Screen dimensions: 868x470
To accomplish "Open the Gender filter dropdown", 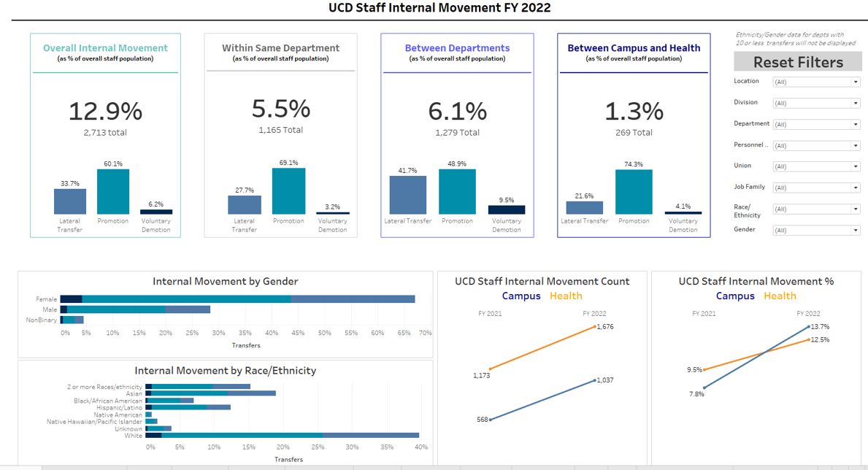I will tap(816, 231).
